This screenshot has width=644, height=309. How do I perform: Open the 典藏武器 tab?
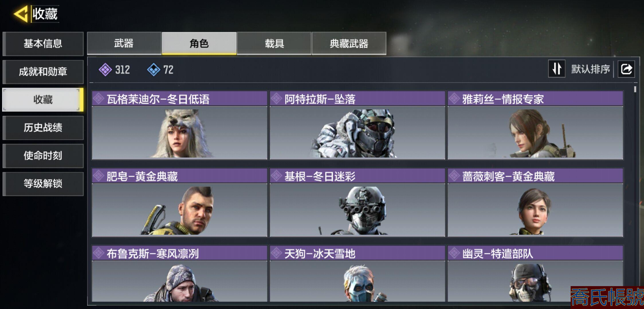pyautogui.click(x=349, y=43)
